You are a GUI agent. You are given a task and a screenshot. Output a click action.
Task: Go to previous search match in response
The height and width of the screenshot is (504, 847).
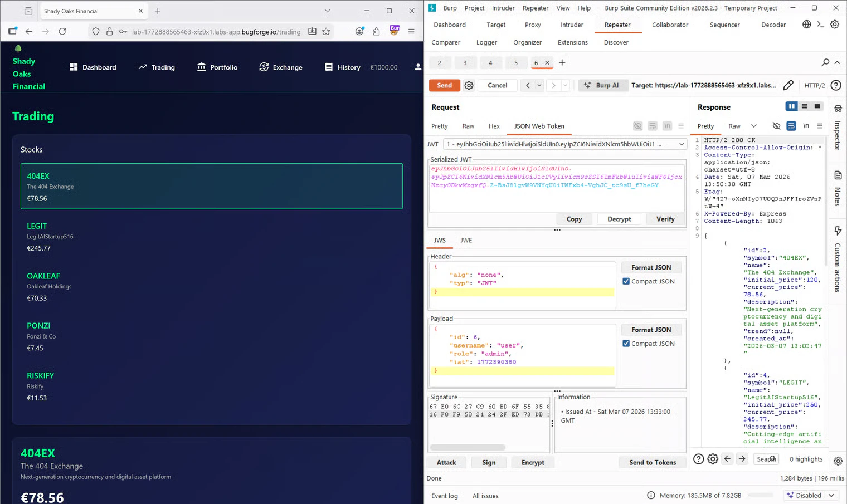[727, 459]
